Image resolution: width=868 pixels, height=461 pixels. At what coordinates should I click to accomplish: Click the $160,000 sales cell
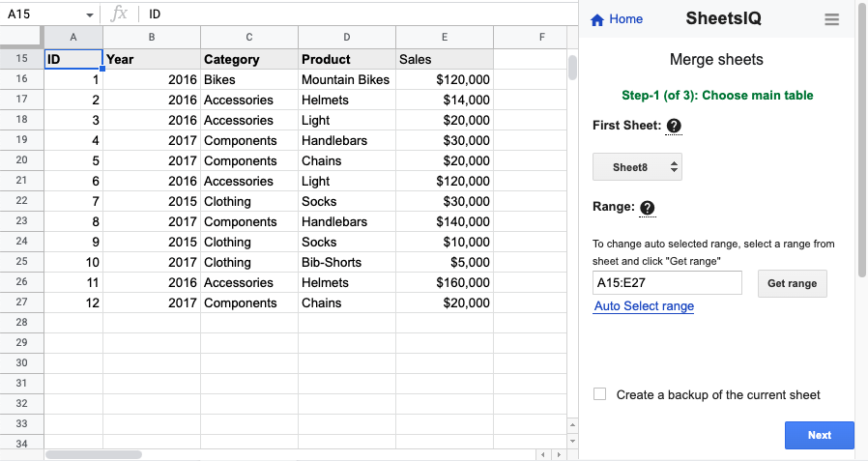(x=445, y=283)
